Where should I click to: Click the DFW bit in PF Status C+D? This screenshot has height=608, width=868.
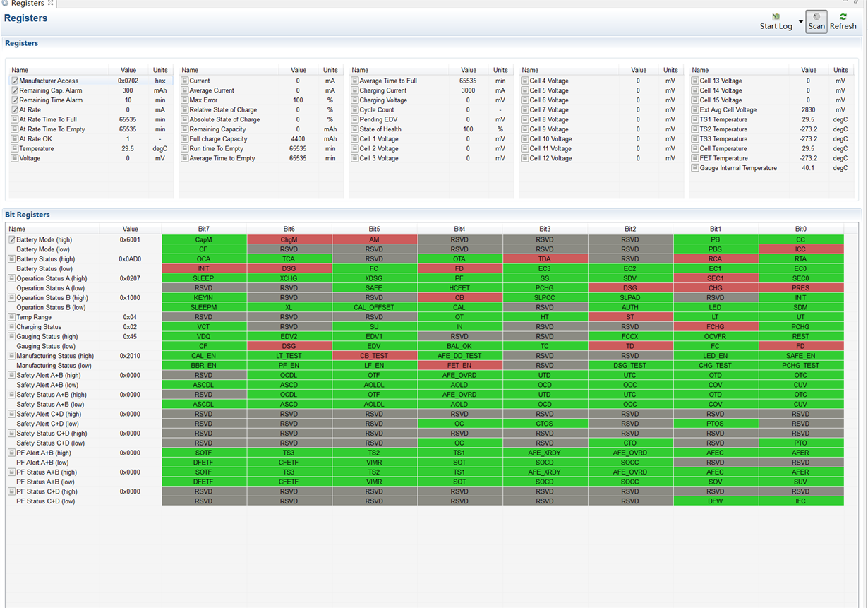(716, 501)
